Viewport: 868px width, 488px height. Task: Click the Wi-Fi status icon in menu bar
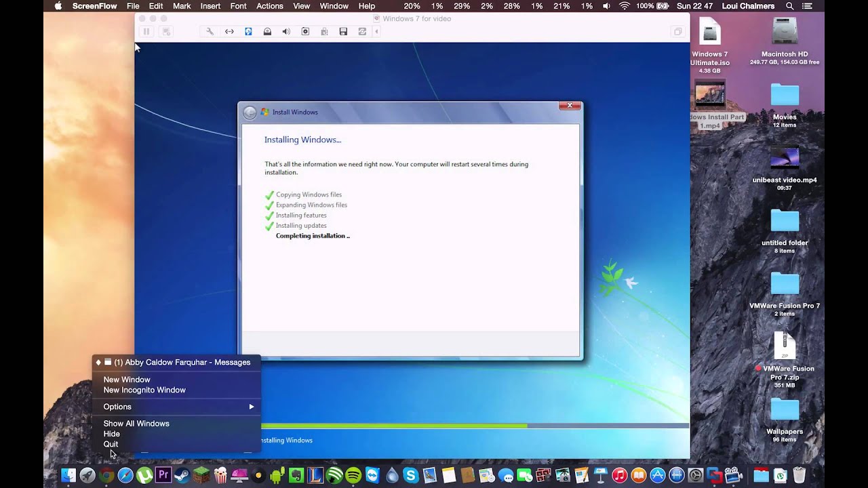[624, 6]
